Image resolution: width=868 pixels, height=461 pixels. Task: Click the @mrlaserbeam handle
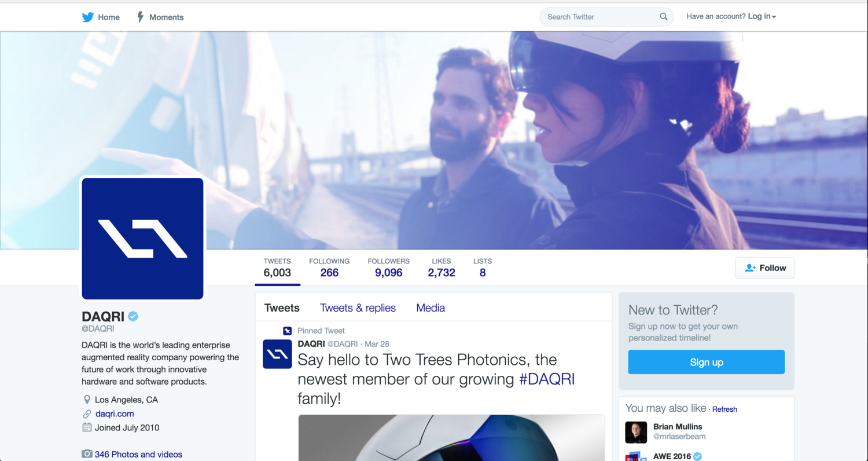pyautogui.click(x=679, y=437)
